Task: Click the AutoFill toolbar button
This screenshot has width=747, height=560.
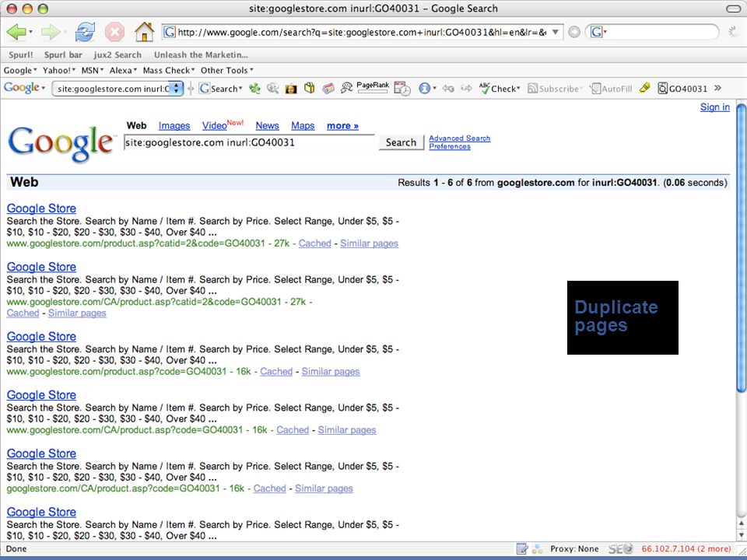Action: pos(612,89)
